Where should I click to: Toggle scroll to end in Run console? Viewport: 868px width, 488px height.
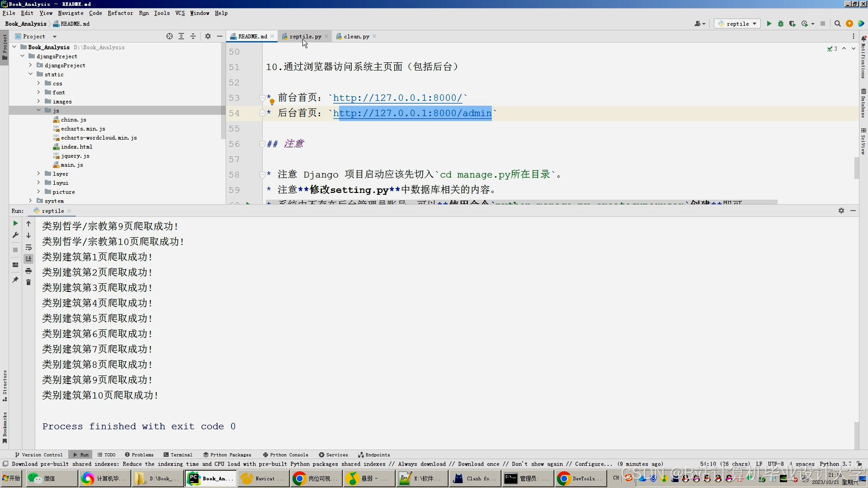tap(28, 259)
